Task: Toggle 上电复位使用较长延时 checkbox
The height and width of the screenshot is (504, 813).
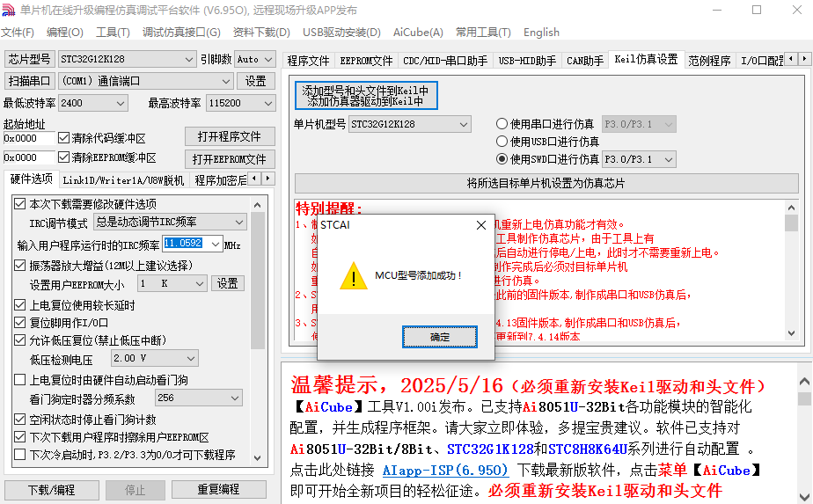Action: [x=19, y=305]
